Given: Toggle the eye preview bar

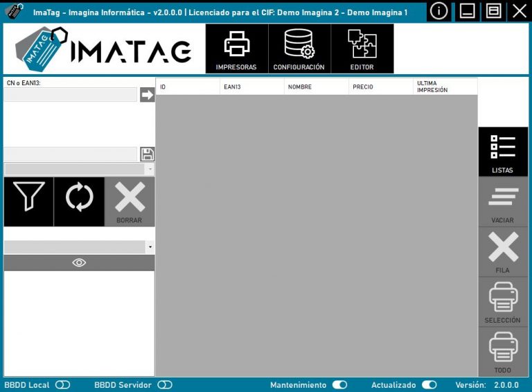Looking at the screenshot, I should pos(79,262).
